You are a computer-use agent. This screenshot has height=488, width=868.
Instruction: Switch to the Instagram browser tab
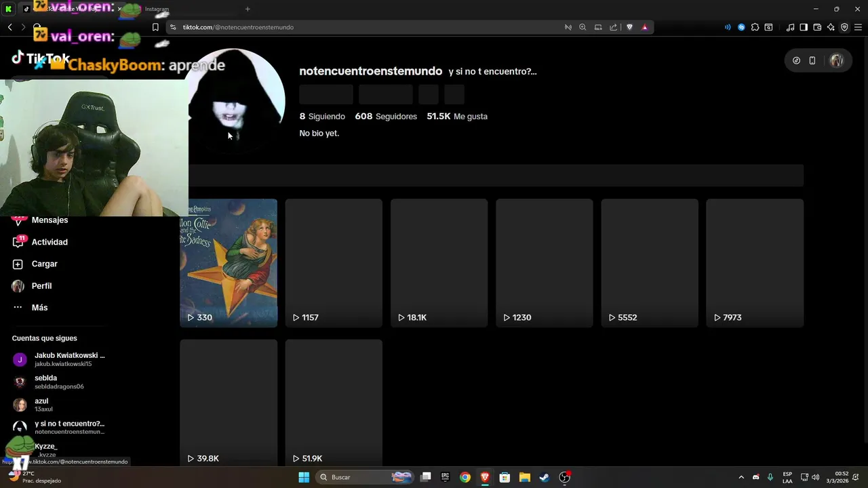[157, 9]
